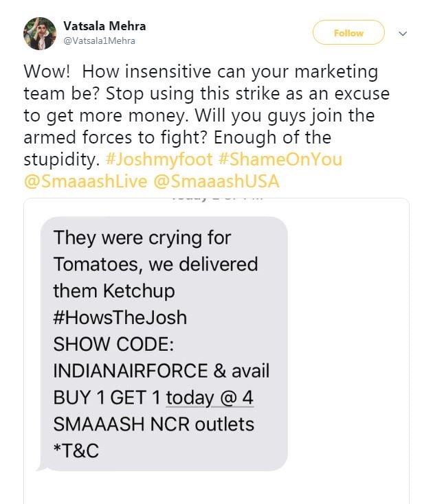This screenshot has height=504, width=433.
Task: Open the #ShameOnYou hashtag
Action: pyautogui.click(x=280, y=159)
